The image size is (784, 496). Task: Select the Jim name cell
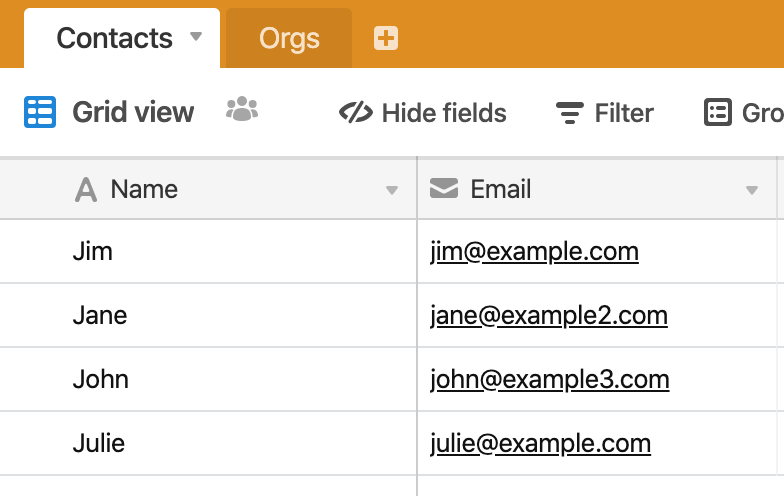(208, 252)
